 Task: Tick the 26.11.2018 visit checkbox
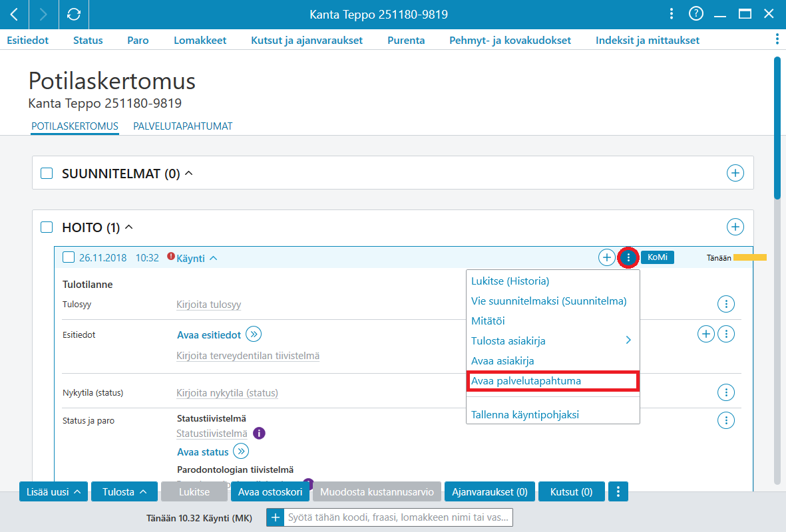pyautogui.click(x=68, y=257)
